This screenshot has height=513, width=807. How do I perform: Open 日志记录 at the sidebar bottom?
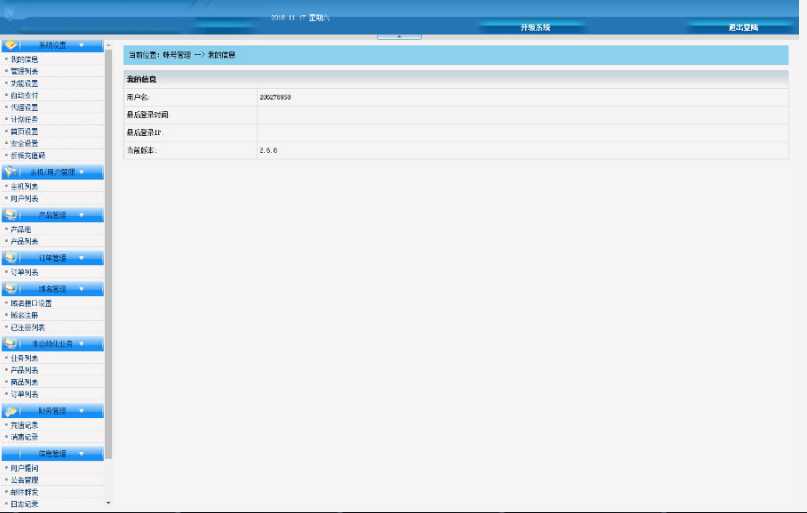click(x=25, y=504)
